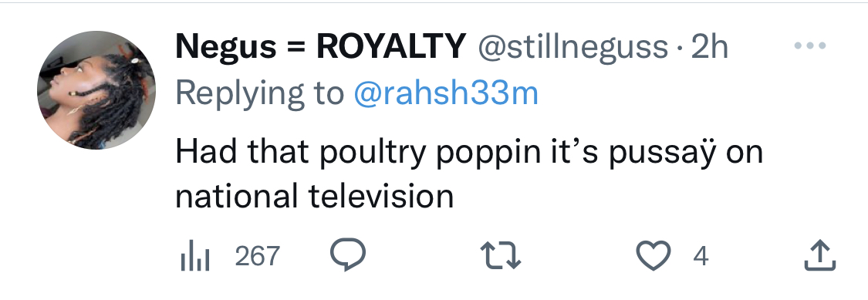The image size is (868, 300).
Task: View tweet analytics via bar chart icon
Action: click(x=195, y=256)
